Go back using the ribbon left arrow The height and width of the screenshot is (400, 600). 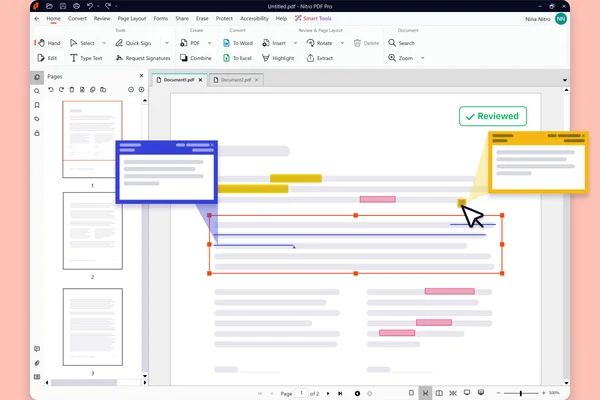coord(37,18)
